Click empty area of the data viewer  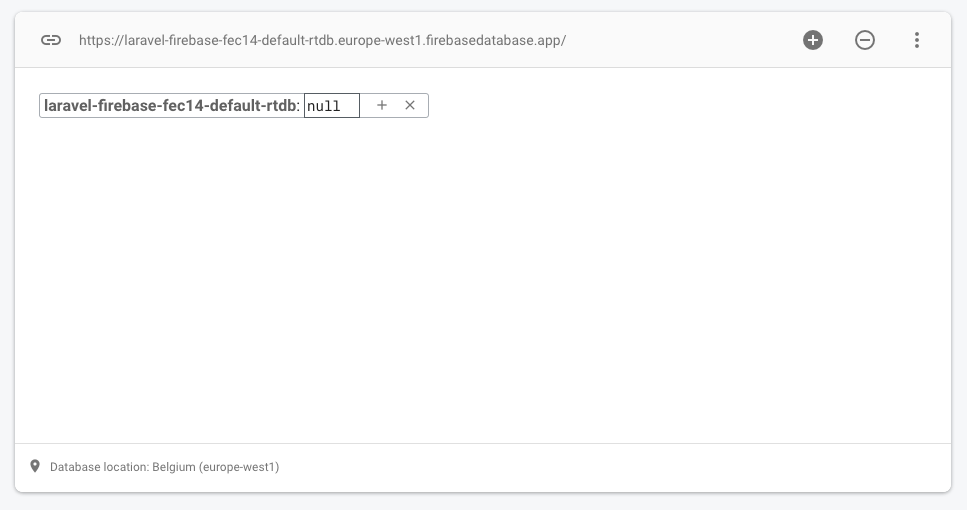pyautogui.click(x=480, y=280)
